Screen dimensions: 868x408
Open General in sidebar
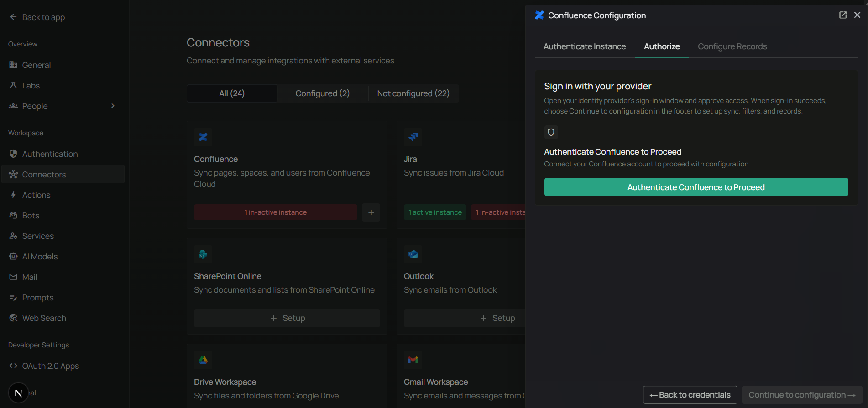coord(63,65)
